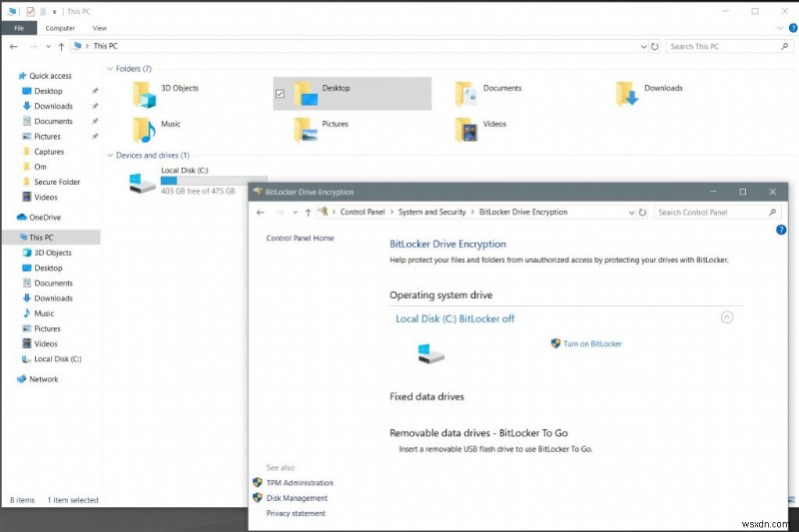Collapse Local Disk (C:) BitLocker section
The height and width of the screenshot is (532, 799).
[727, 317]
